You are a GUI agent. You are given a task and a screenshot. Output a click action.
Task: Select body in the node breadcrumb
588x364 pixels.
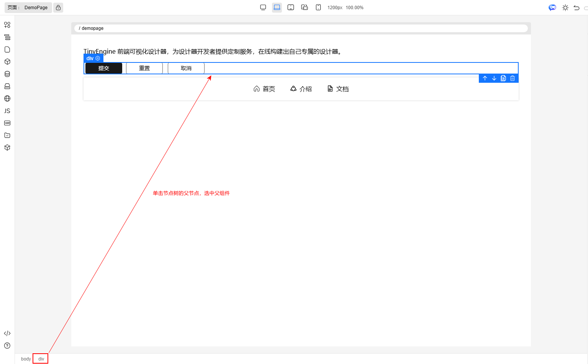pos(26,359)
